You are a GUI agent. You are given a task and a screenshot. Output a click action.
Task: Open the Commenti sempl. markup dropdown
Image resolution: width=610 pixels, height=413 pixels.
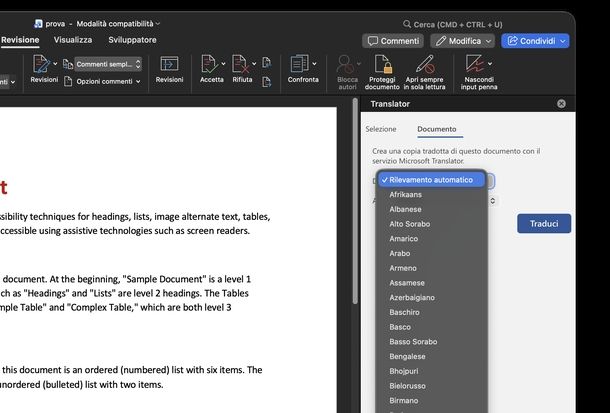[x=108, y=64]
